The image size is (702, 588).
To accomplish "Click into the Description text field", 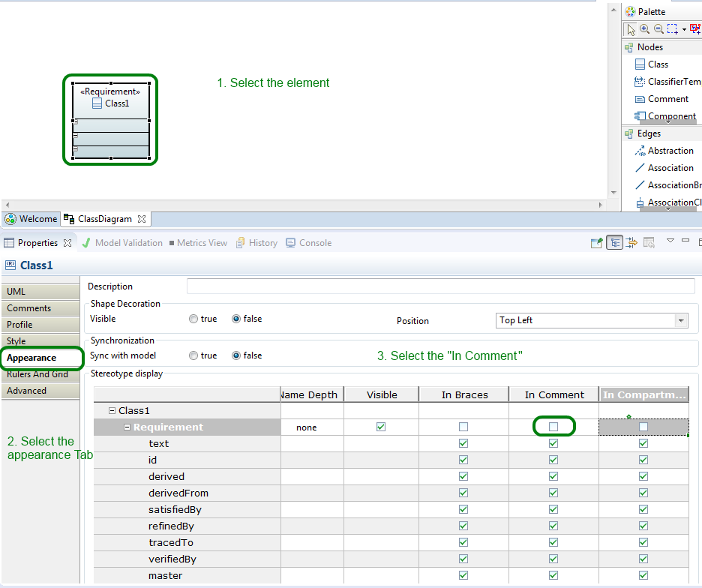I will (x=440, y=286).
